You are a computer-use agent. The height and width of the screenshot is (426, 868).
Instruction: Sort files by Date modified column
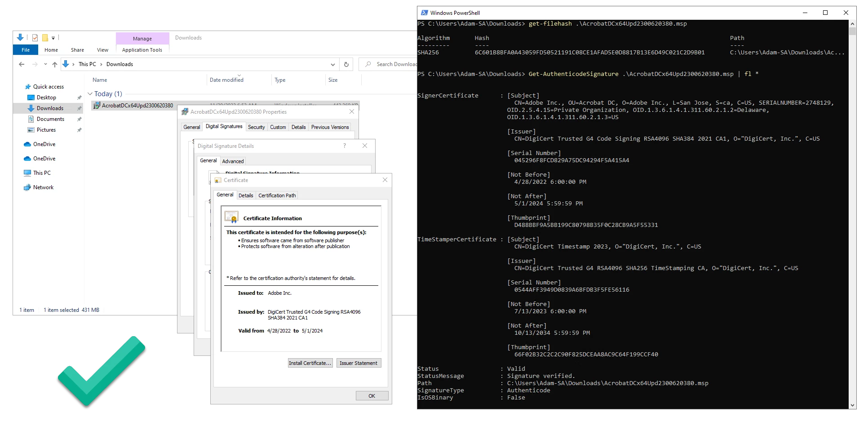(x=226, y=80)
